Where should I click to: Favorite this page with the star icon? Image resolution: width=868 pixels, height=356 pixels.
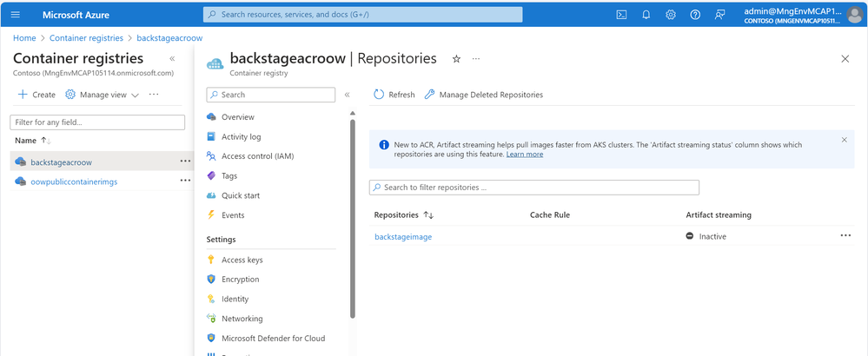pyautogui.click(x=457, y=59)
